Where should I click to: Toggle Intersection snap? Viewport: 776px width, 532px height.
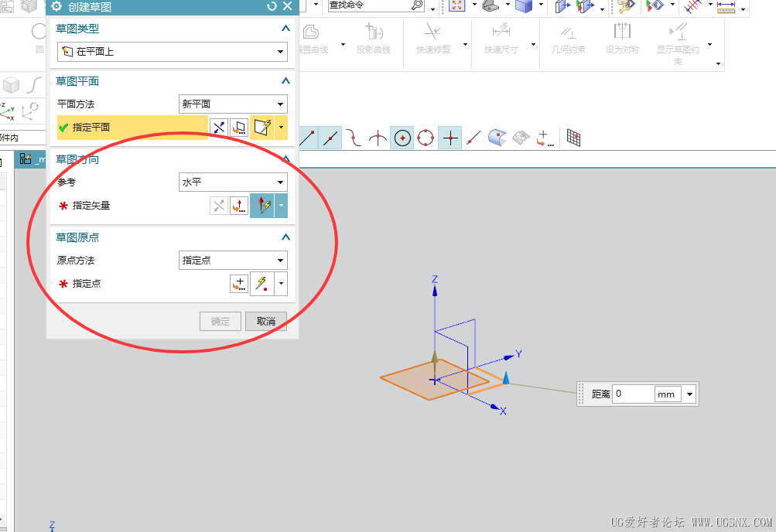pos(378,138)
